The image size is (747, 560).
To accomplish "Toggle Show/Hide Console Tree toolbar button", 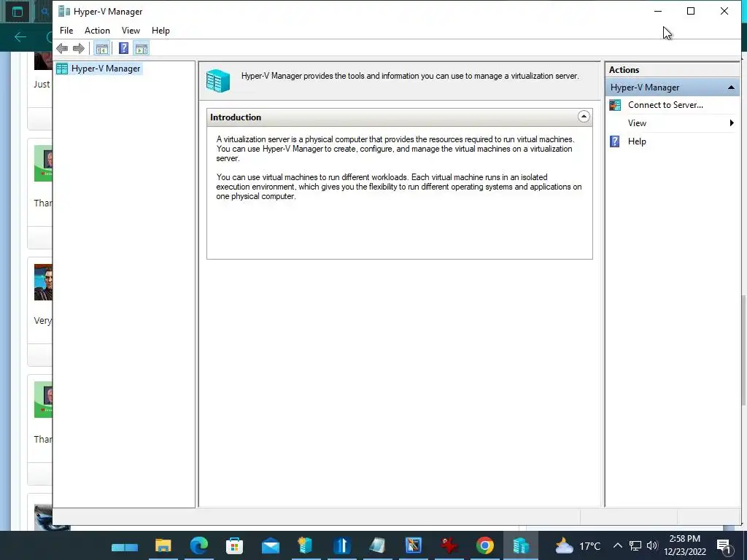I will [x=101, y=48].
